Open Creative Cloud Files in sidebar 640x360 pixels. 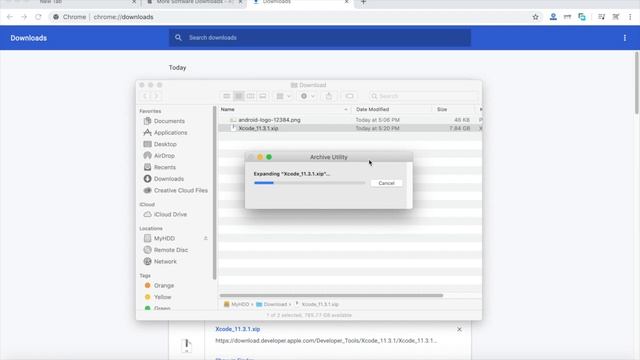[180, 190]
